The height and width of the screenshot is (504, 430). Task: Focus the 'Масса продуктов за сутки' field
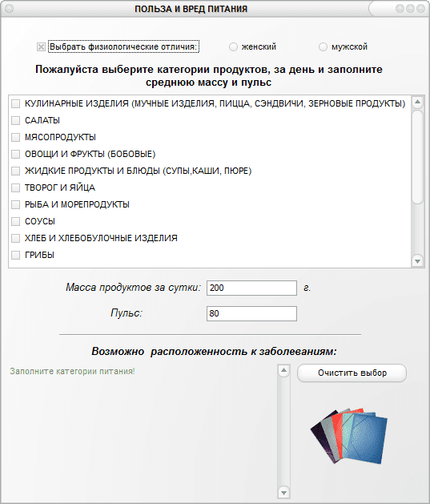[251, 288]
